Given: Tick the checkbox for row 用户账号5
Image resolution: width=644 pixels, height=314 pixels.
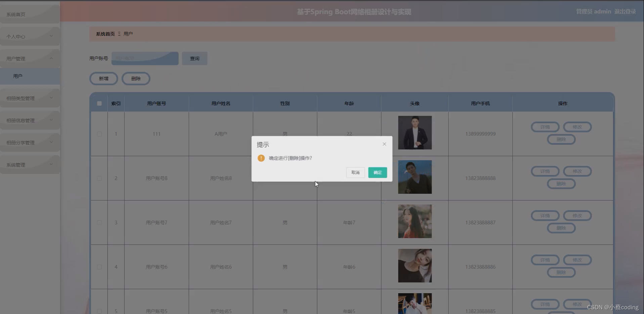Looking at the screenshot, I should click(99, 311).
